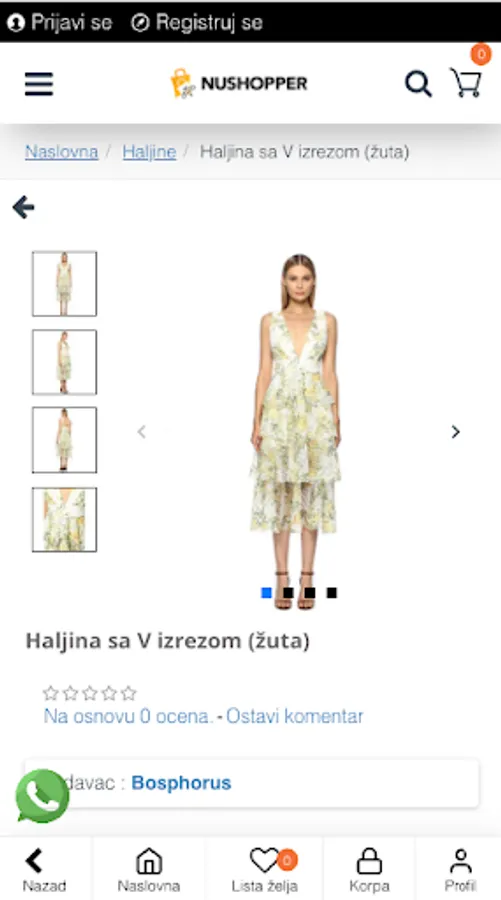The width and height of the screenshot is (501, 900).
Task: Select the second carousel indicator dot
Action: click(x=288, y=593)
